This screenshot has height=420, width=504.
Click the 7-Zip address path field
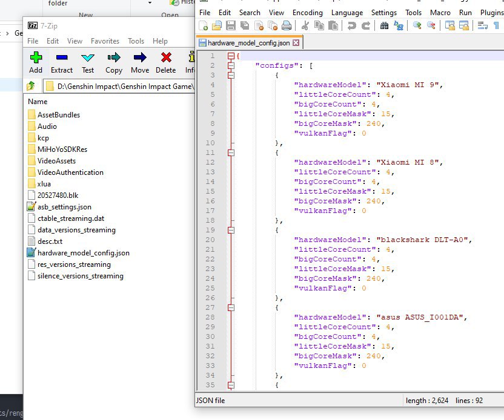[x=119, y=86]
